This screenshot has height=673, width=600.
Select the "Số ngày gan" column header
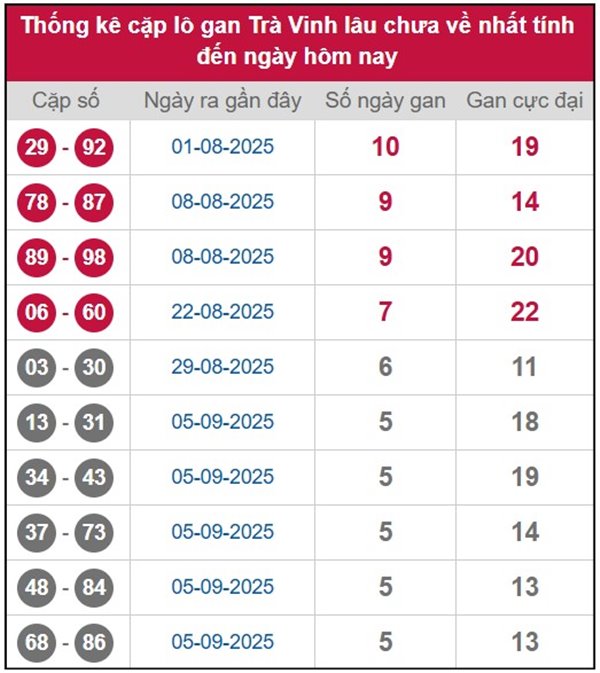pyautogui.click(x=385, y=101)
